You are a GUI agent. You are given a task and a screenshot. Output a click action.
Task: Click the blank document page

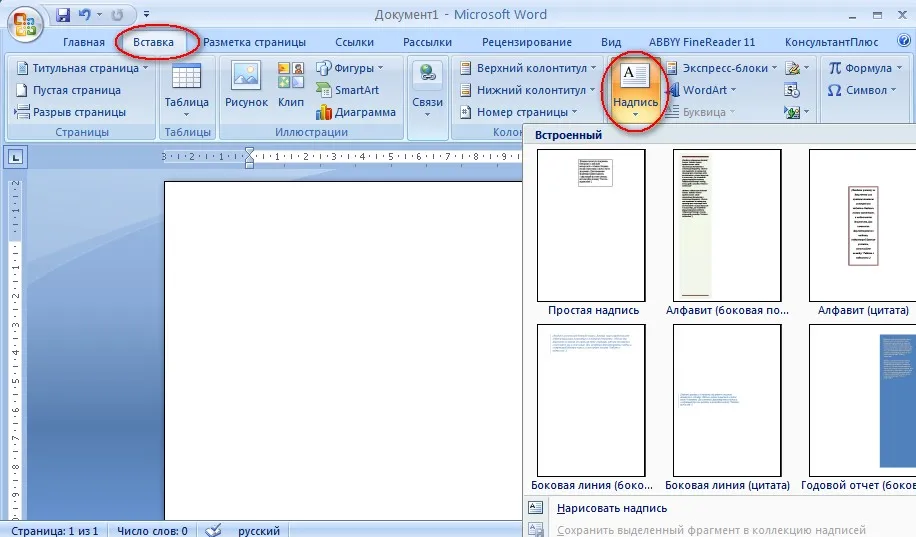[343, 351]
